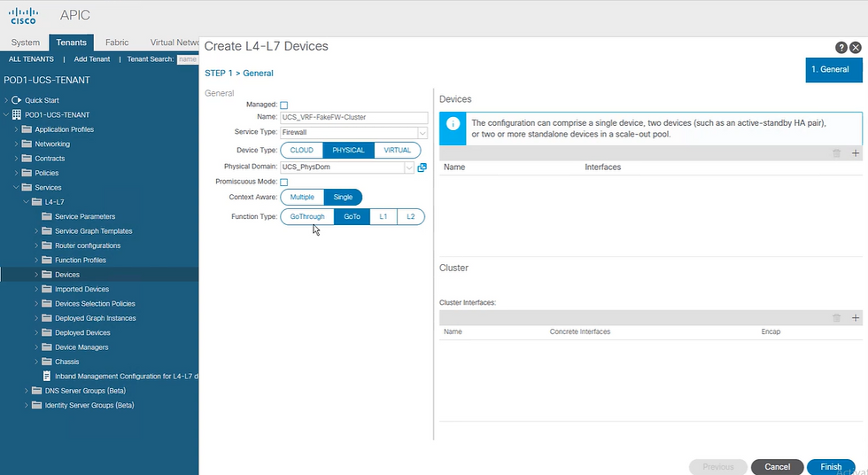868x475 pixels.
Task: Click the Router configurations folder icon
Action: [x=46, y=245]
